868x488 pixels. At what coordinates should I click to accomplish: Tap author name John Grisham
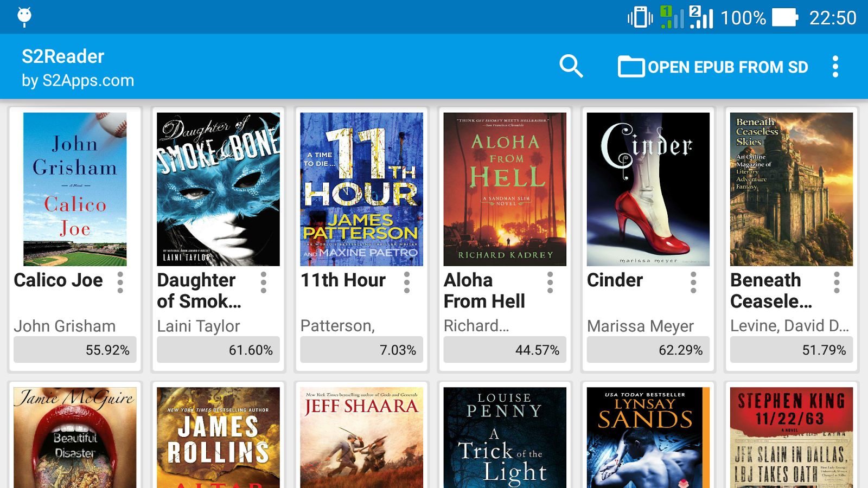coord(65,326)
